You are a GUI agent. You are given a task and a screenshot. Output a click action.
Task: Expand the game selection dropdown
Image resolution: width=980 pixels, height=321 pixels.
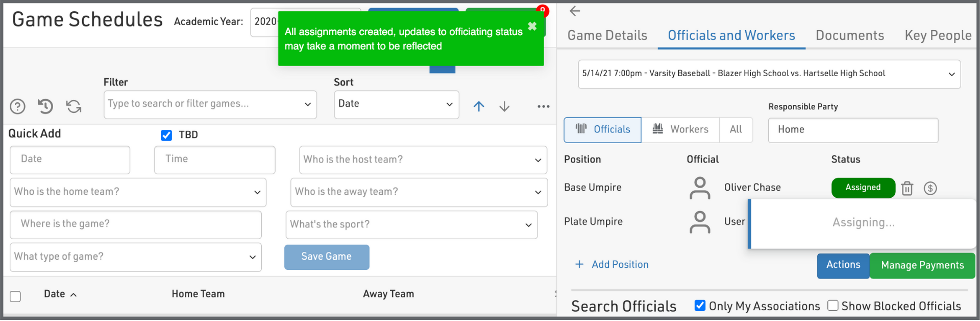click(769, 74)
